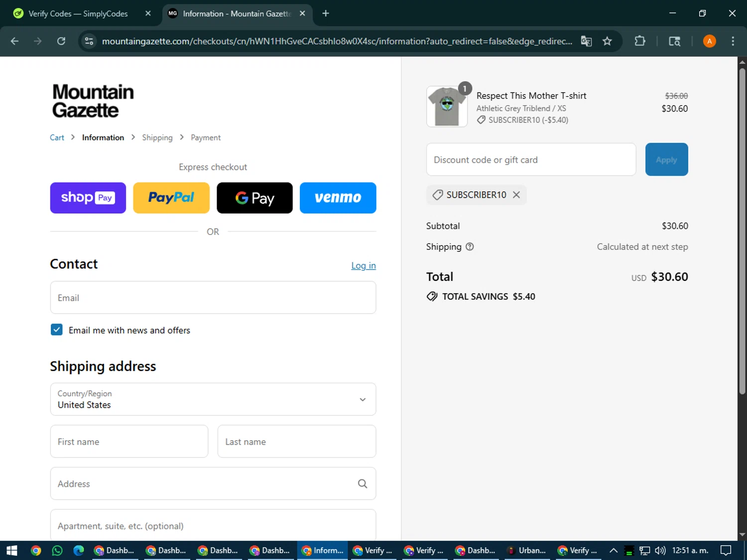Viewport: 747px width, 560px height.
Task: Go back using browser back arrow
Action: click(x=14, y=41)
